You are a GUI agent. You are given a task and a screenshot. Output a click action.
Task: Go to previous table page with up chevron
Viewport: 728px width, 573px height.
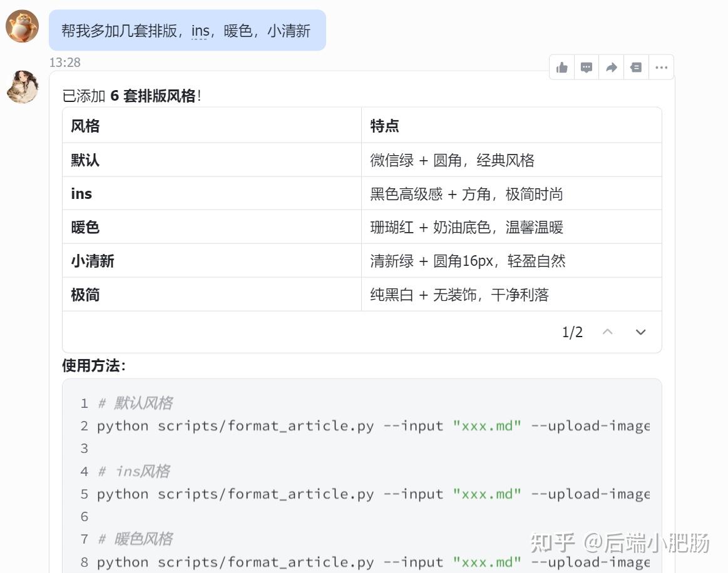(607, 332)
